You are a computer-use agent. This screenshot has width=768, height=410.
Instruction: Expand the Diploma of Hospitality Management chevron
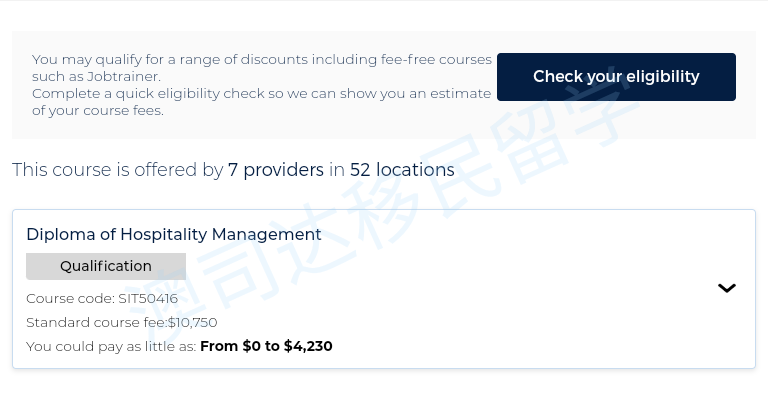pos(727,288)
